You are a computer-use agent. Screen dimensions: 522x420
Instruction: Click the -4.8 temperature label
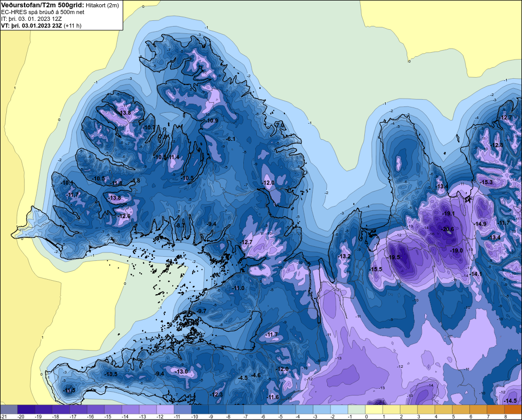pyautogui.click(x=136, y=181)
